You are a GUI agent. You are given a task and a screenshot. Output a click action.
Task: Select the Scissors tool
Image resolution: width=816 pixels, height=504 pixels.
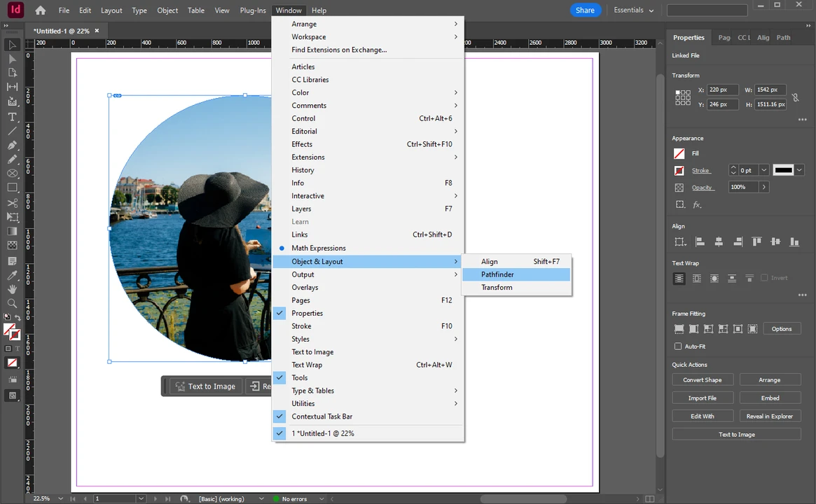pos(12,203)
